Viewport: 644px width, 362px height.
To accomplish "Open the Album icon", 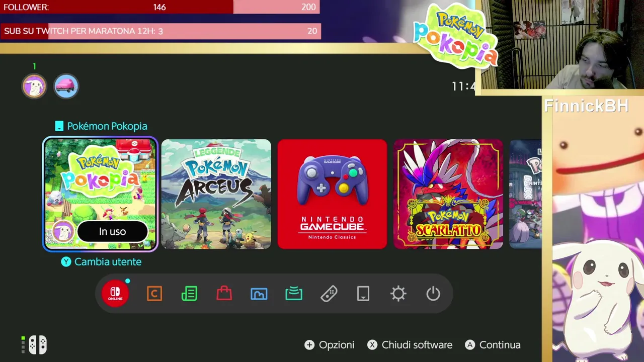I will 259,294.
